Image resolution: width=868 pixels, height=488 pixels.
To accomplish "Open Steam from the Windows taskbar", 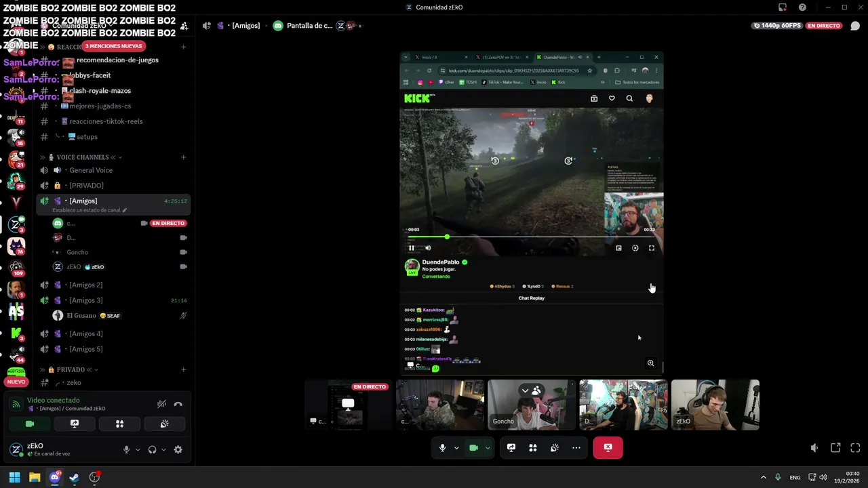I will click(x=74, y=477).
